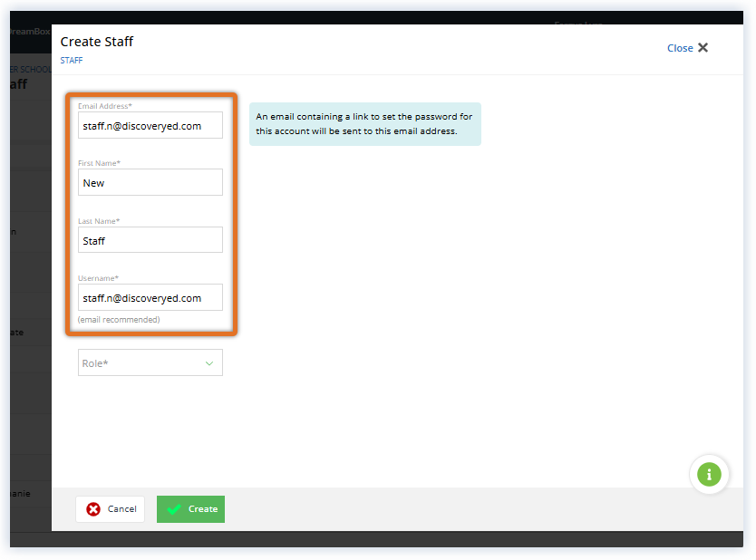Click the X icon next to Close
The width and height of the screenshot is (756, 560).
tap(703, 48)
